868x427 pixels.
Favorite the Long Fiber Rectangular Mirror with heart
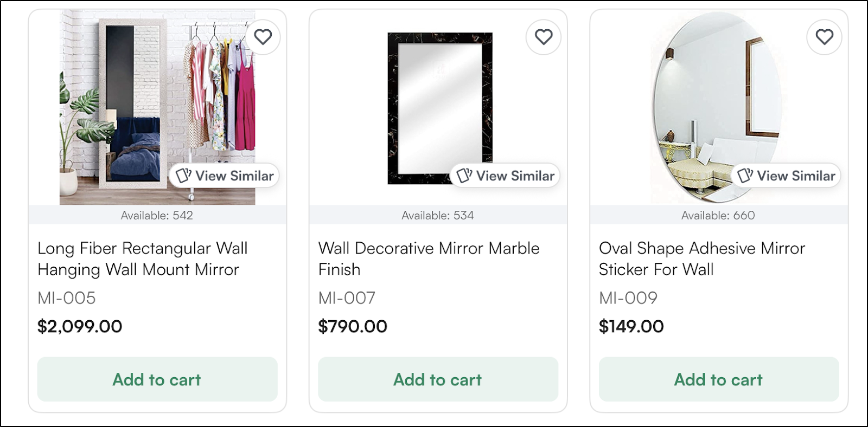(263, 37)
